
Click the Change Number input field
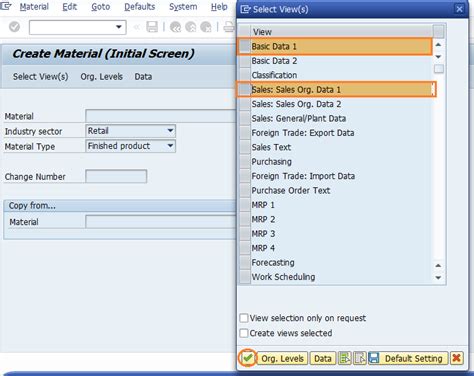[116, 176]
